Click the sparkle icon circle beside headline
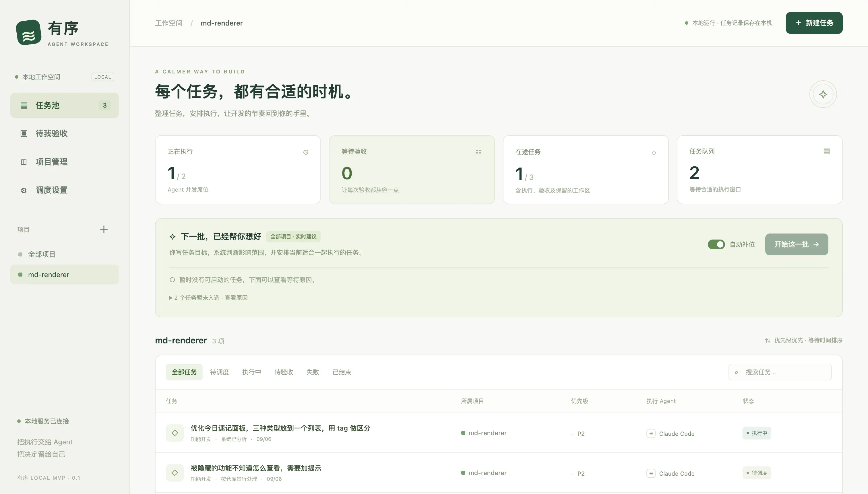Screen dimensions: 868x494 point(823,94)
